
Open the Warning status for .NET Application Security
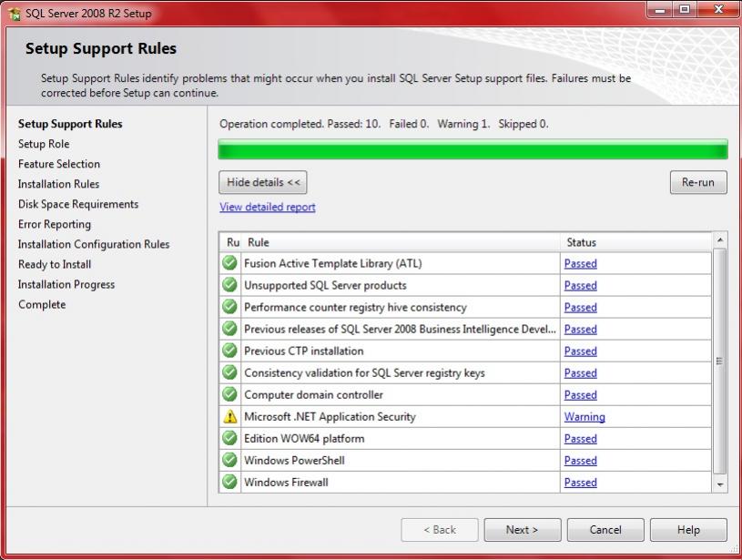[584, 416]
